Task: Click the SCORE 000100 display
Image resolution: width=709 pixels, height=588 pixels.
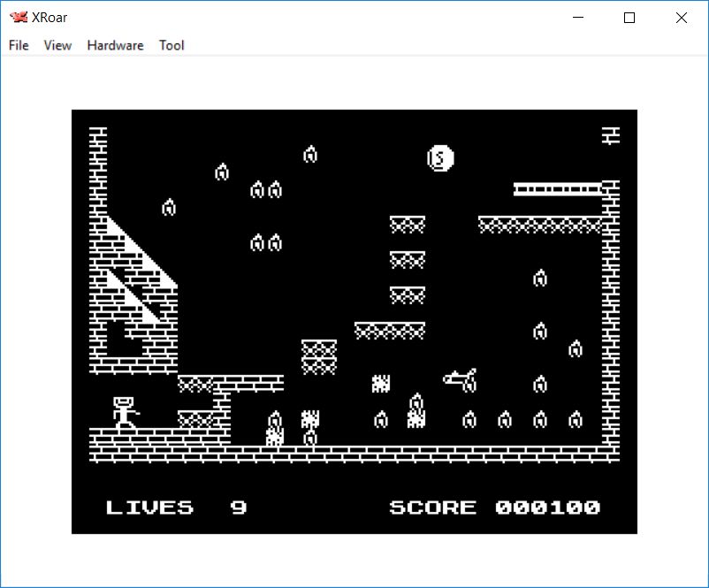Action: pos(494,508)
